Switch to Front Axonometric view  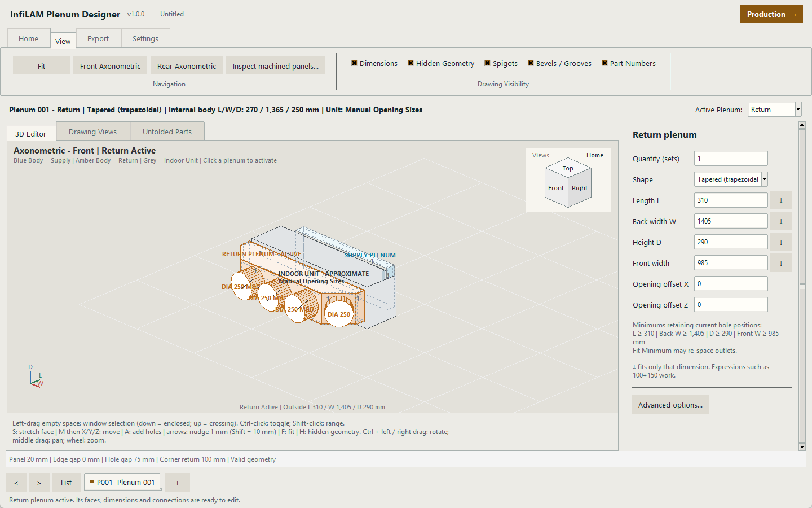111,66
